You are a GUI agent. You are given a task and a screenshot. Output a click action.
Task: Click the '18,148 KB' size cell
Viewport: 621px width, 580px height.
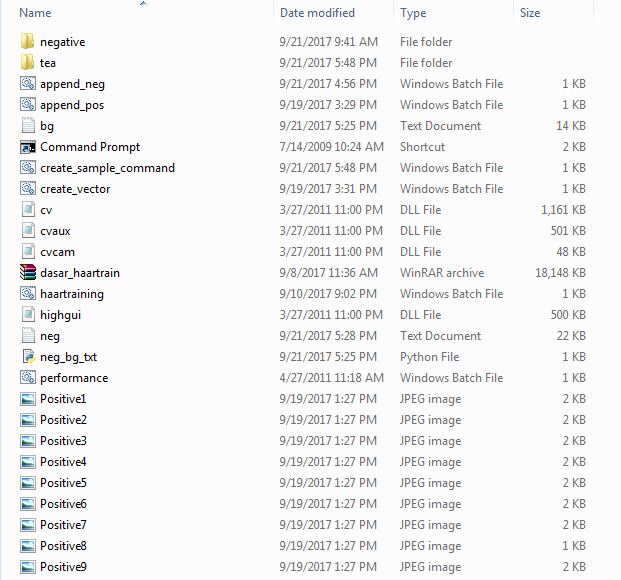(560, 273)
